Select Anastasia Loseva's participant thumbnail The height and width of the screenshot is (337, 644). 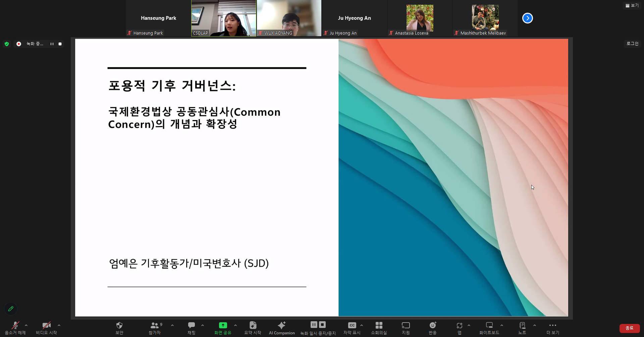(x=420, y=18)
